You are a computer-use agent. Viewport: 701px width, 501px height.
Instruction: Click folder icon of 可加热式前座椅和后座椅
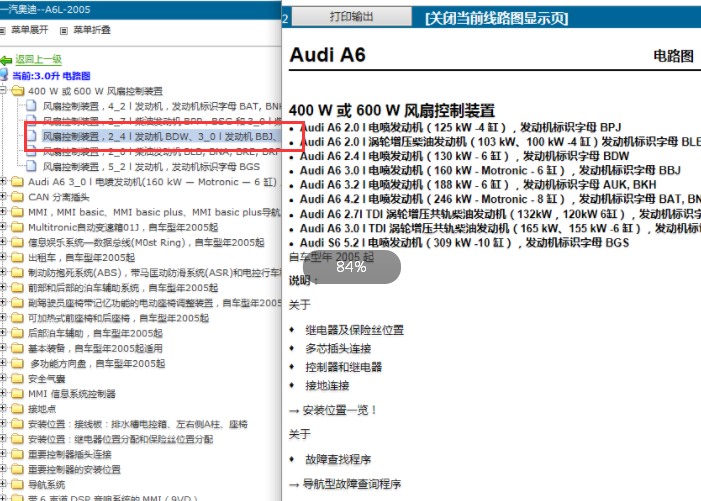tap(17, 318)
